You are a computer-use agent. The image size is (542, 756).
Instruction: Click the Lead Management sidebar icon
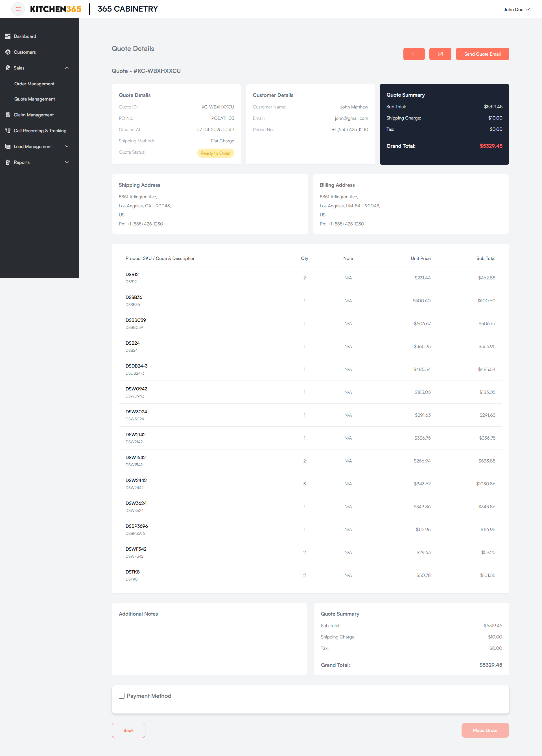pos(8,146)
